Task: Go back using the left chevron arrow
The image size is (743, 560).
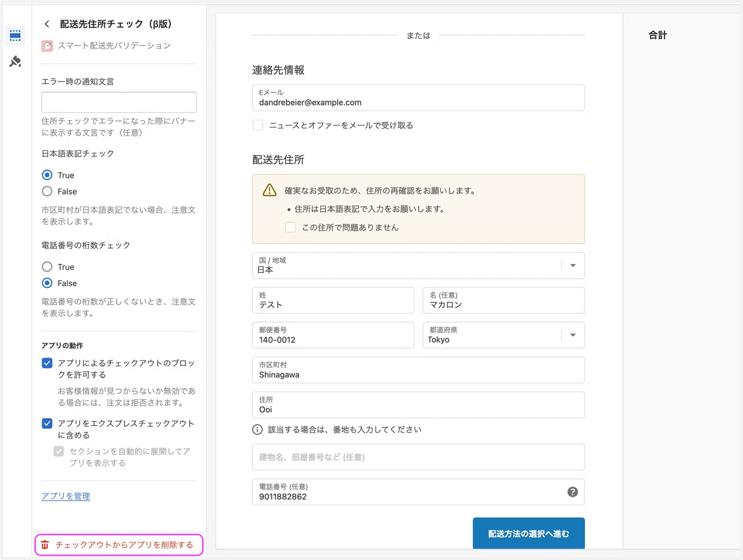Action: (47, 24)
